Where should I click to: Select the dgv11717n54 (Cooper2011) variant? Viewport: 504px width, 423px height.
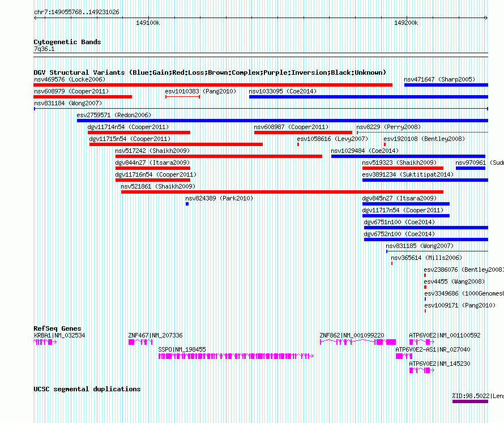coord(406,216)
